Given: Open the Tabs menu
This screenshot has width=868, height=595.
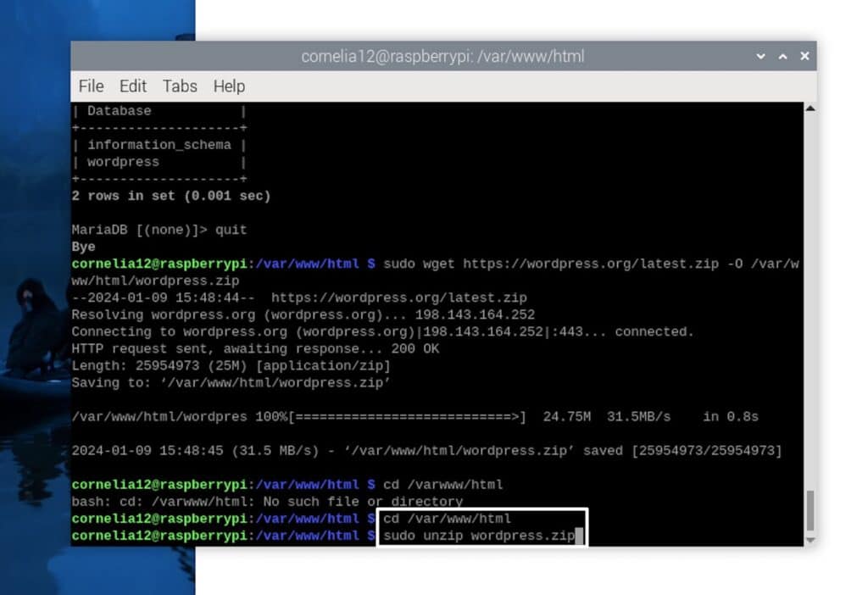Looking at the screenshot, I should click(x=180, y=86).
